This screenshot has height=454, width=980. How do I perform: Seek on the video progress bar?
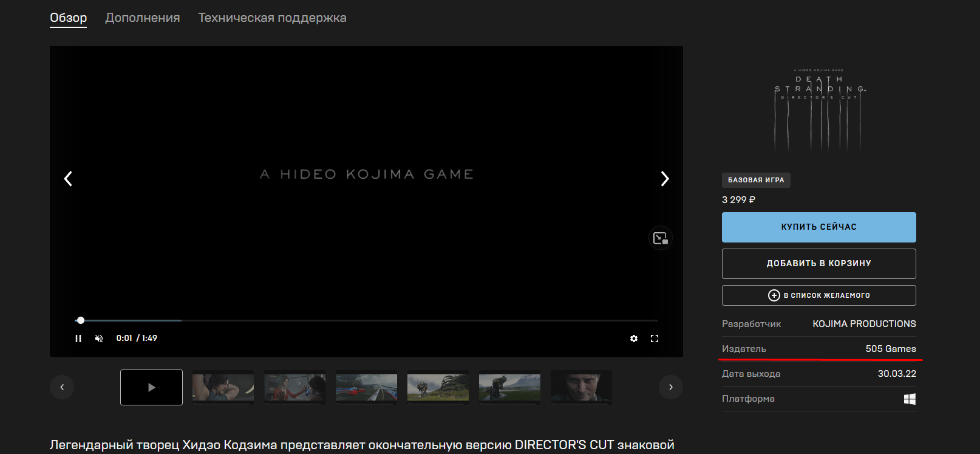coord(366,320)
